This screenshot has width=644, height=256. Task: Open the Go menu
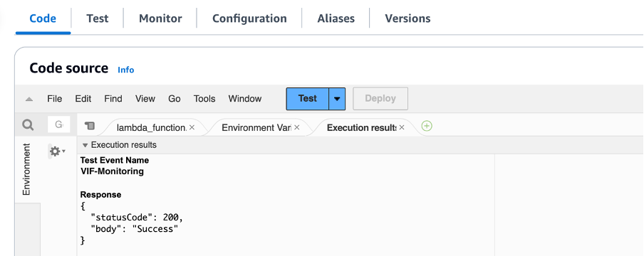pos(174,99)
